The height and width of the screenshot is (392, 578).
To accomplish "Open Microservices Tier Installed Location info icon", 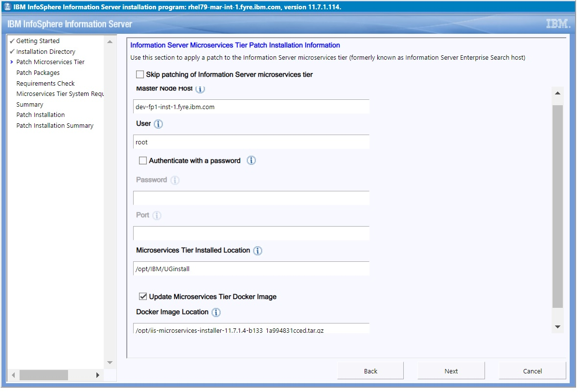I will 257,250.
